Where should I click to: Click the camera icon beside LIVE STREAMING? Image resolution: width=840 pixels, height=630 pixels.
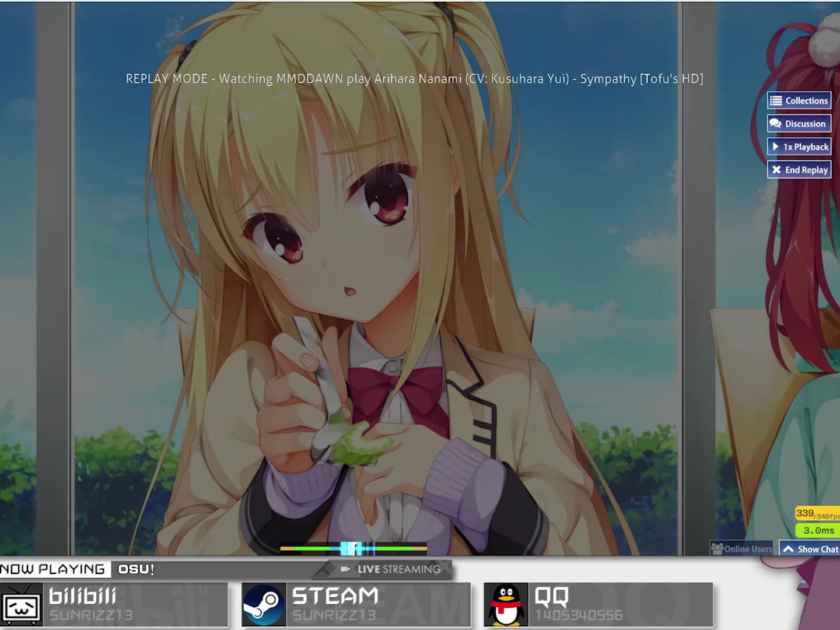coord(345,569)
